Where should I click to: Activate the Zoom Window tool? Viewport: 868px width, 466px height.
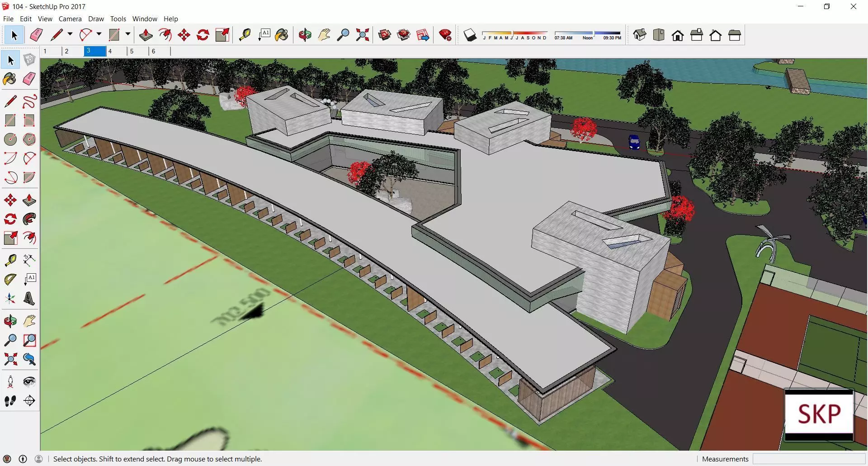29,340
